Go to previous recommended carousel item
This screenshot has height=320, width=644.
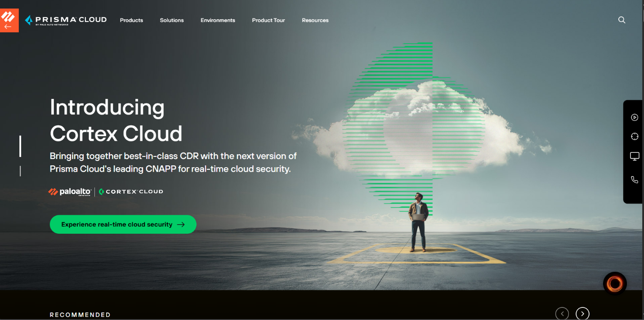562,313
